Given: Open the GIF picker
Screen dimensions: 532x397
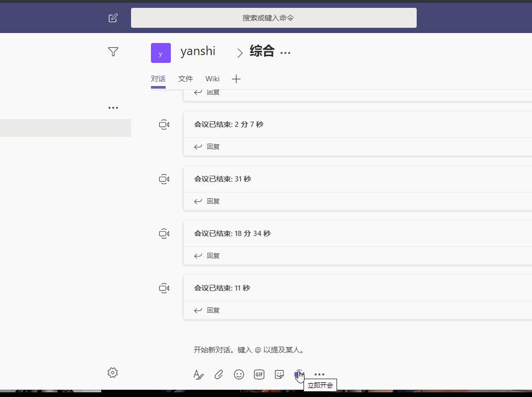Looking at the screenshot, I should click(x=259, y=374).
